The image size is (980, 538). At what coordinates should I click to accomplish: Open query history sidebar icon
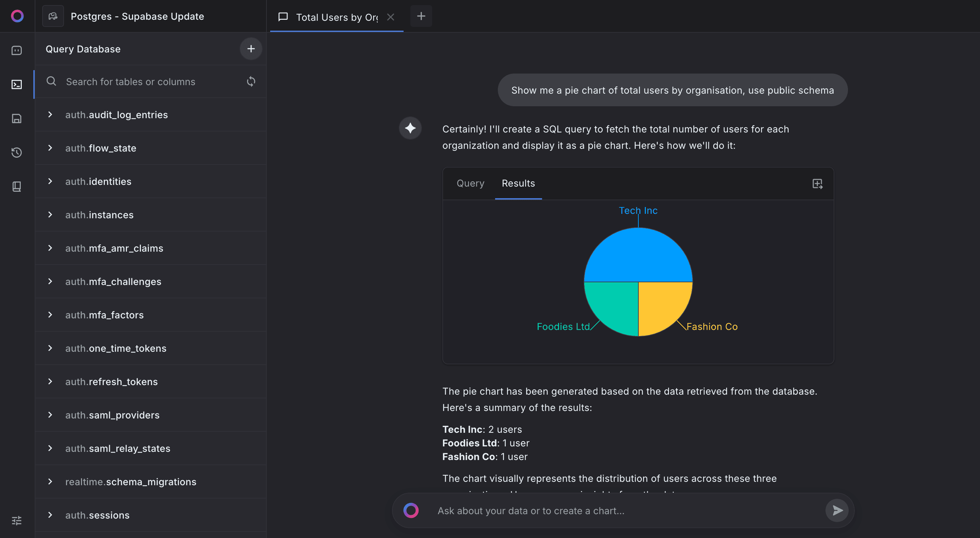click(17, 152)
